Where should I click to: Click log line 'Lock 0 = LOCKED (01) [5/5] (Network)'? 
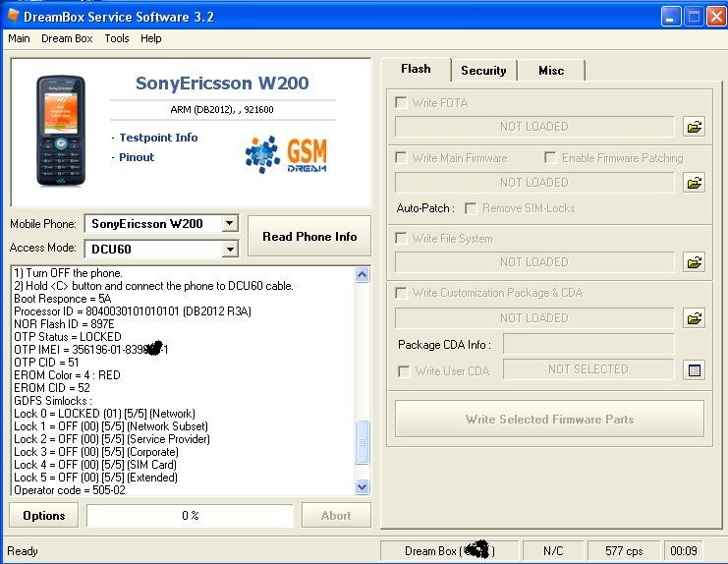104,414
